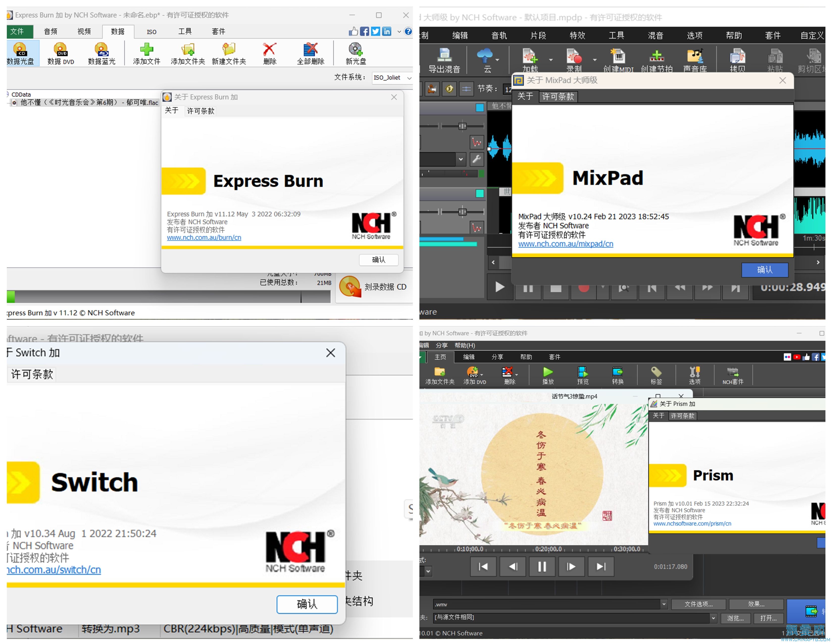Viewport: 832px width, 644px height.
Task: Click 转换 convert icon in Prism toolbar
Action: coord(618,375)
